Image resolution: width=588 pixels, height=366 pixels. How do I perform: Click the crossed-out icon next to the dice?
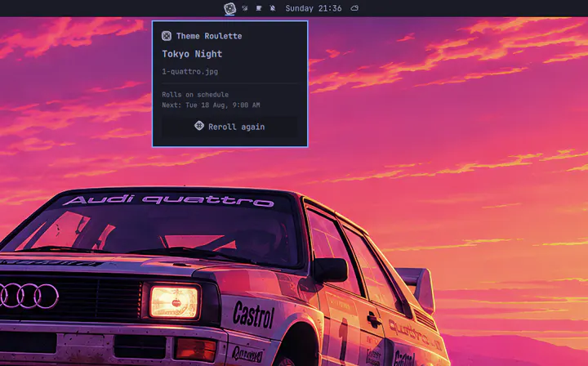coord(245,8)
